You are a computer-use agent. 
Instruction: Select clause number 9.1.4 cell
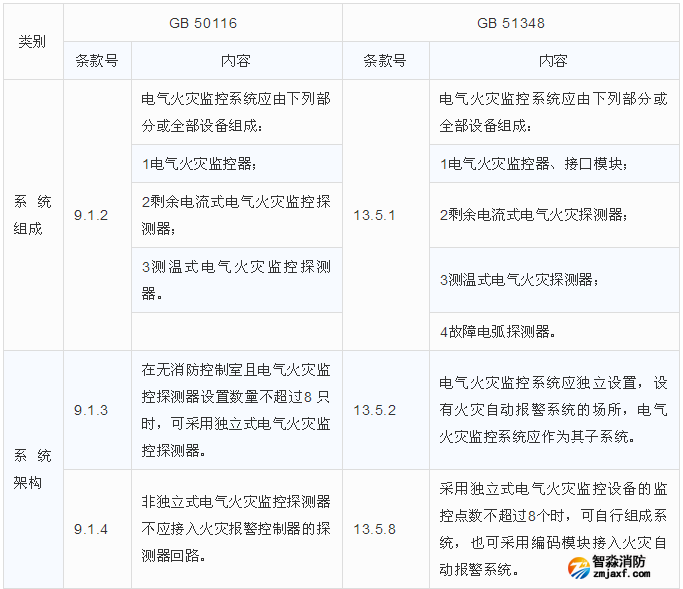tap(97, 528)
